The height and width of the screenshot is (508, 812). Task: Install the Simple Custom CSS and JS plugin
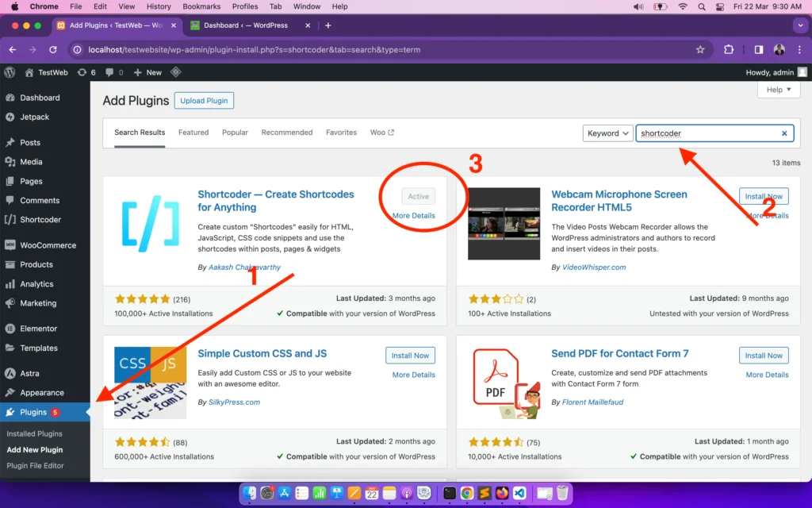[410, 356]
